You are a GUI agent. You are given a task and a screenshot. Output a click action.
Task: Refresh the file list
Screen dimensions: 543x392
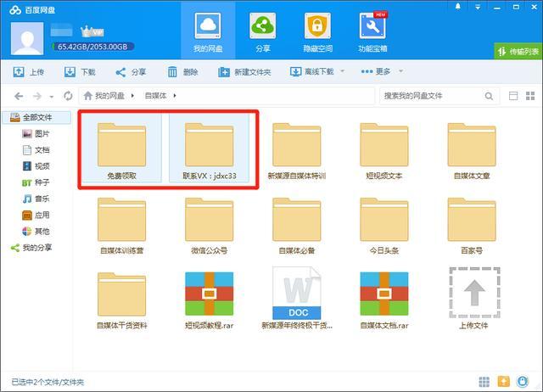pos(68,96)
